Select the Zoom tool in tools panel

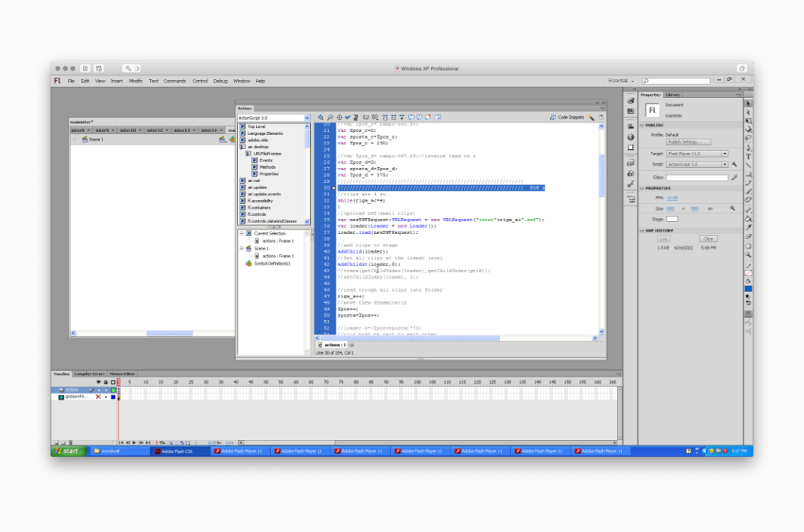pos(748,255)
